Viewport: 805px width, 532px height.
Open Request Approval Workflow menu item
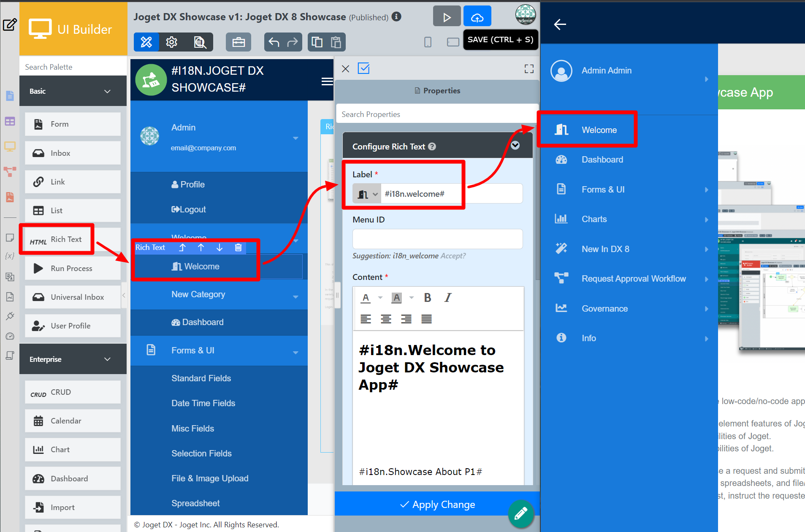click(x=634, y=279)
